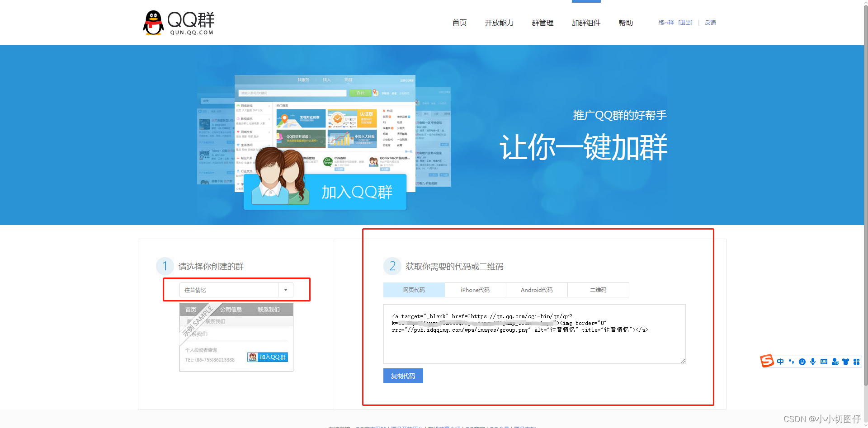Click the 获取你需要的代码或二维码 heading

(454, 267)
